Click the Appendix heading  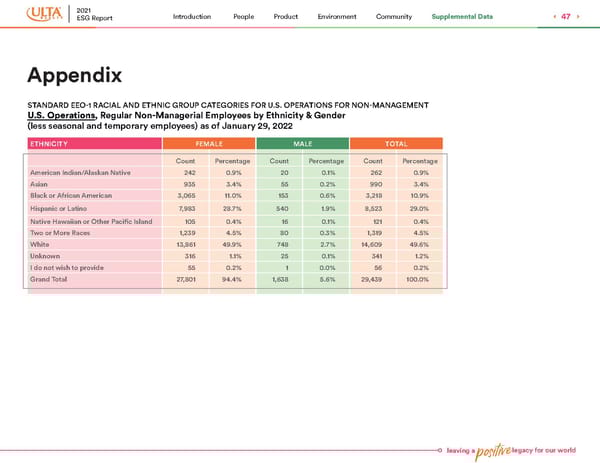(x=75, y=75)
